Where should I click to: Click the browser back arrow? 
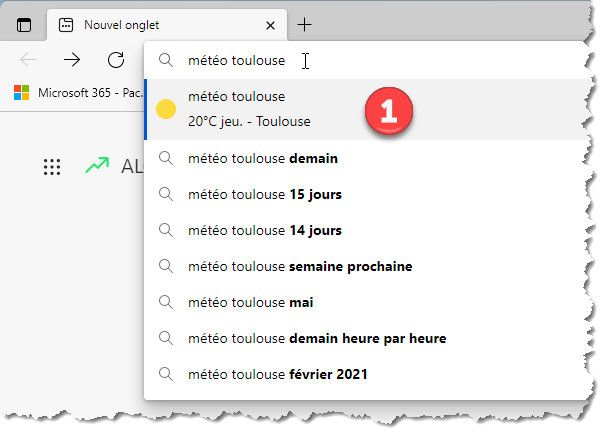(28, 60)
